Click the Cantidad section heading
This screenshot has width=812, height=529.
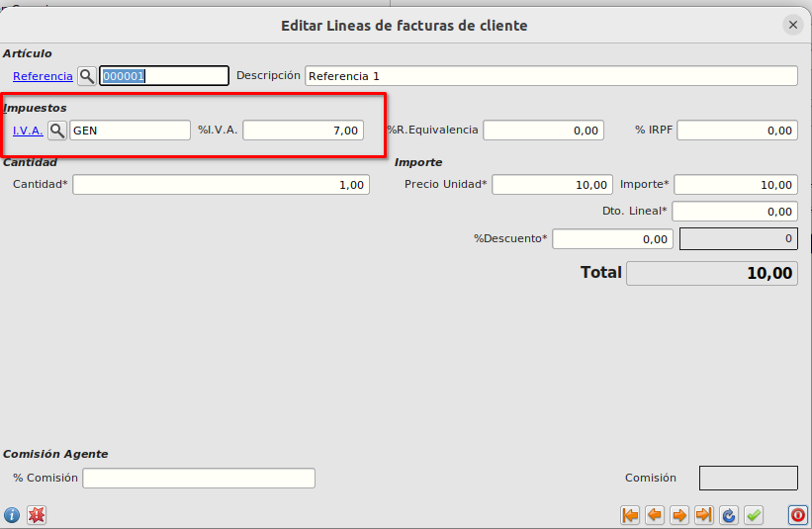30,162
